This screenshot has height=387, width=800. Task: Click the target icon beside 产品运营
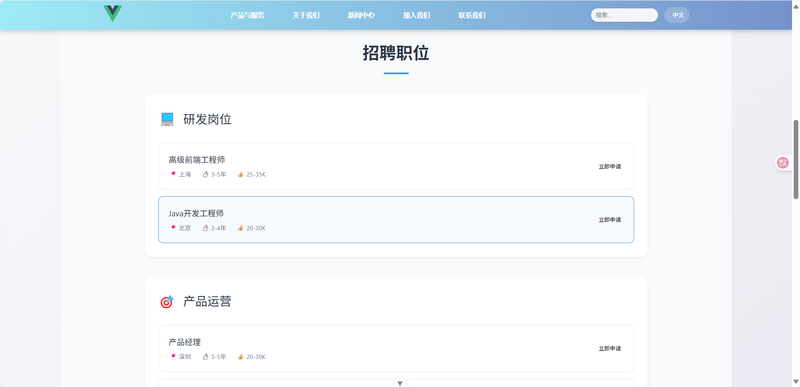click(167, 302)
